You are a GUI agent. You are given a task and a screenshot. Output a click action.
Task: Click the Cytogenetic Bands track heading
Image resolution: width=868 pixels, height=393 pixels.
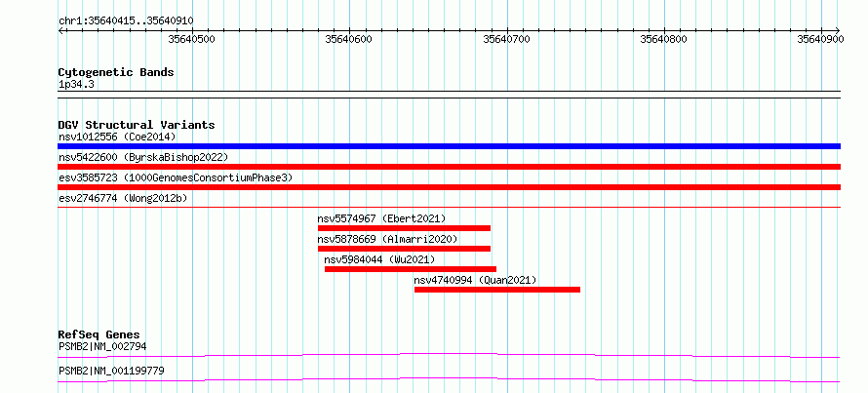116,72
